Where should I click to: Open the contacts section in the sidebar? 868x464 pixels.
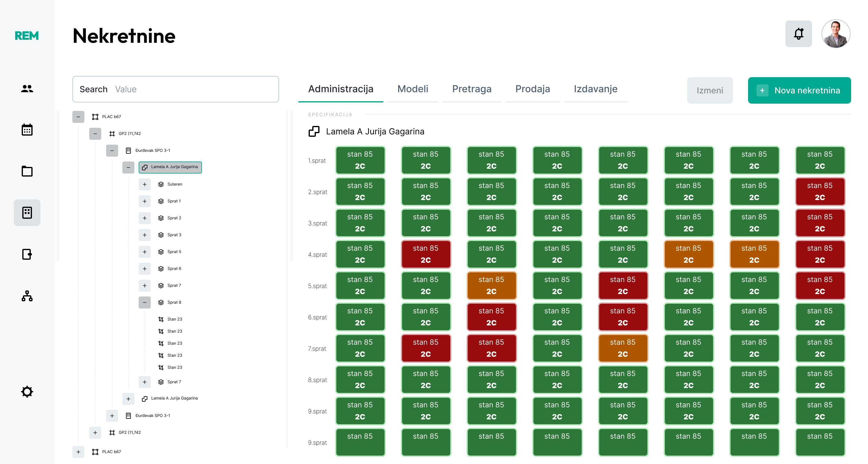click(27, 89)
